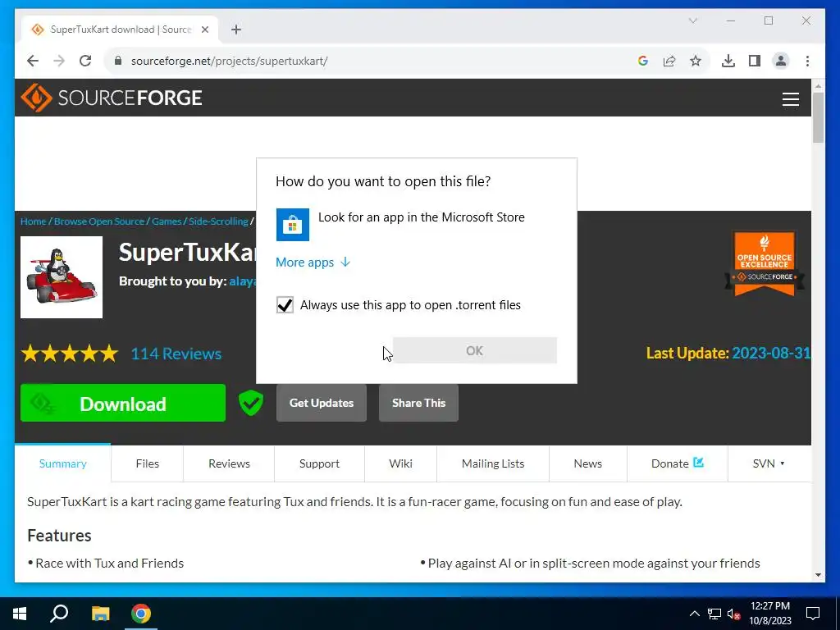Click the Share This button
The height and width of the screenshot is (630, 840).
418,403
